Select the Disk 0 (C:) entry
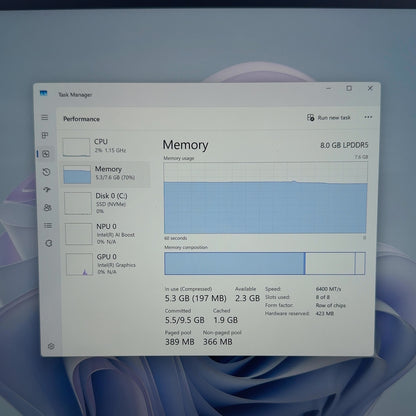This screenshot has width=416, height=416. coord(107,203)
